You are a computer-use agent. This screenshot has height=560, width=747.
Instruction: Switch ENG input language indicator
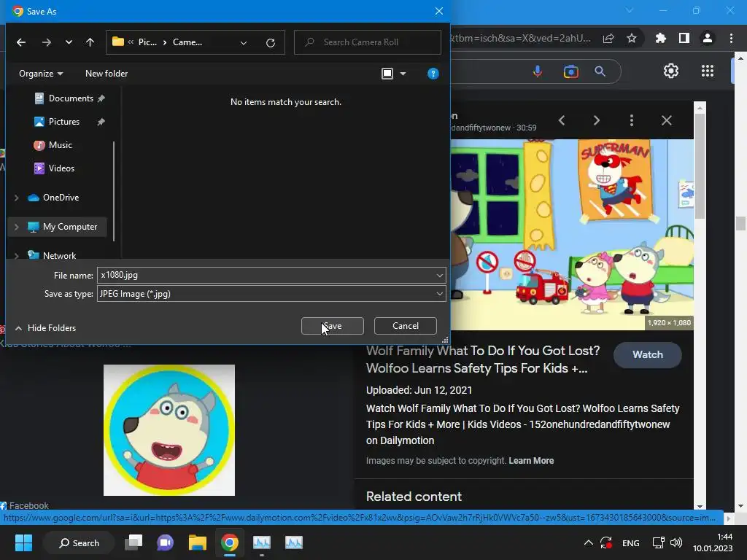(631, 542)
